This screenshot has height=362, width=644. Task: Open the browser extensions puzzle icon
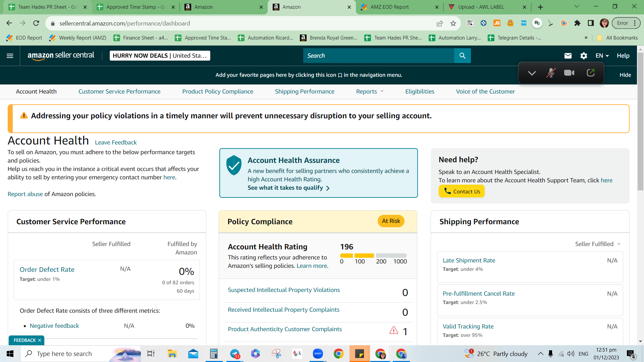click(577, 23)
